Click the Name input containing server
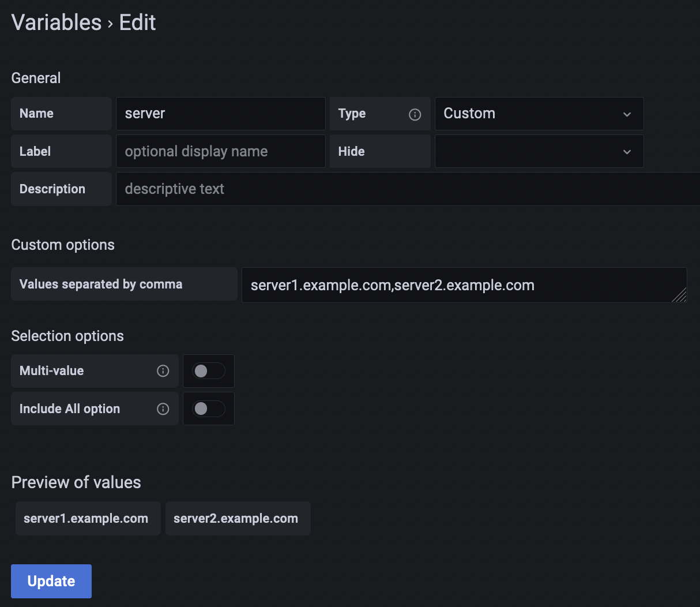Screen dimensions: 700x607 221,114
